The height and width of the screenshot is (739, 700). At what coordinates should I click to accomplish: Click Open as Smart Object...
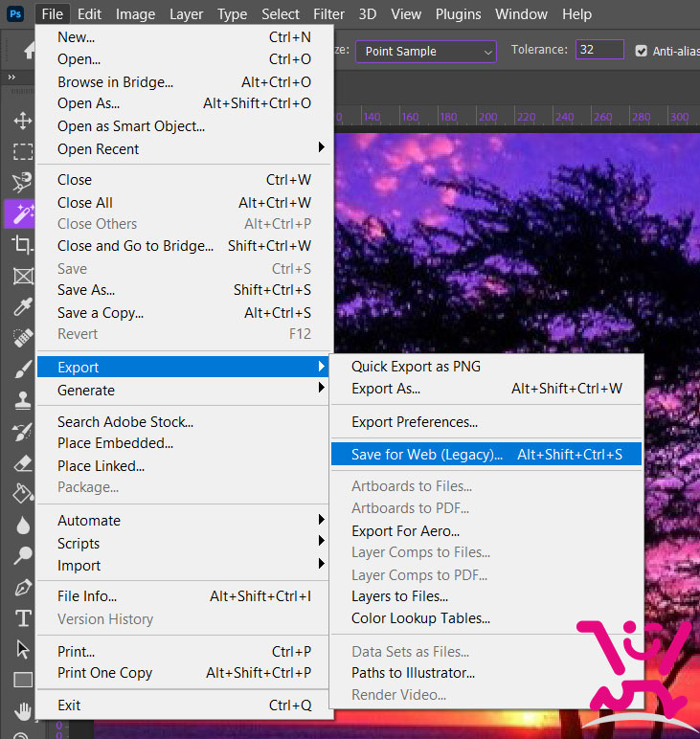pyautogui.click(x=184, y=126)
